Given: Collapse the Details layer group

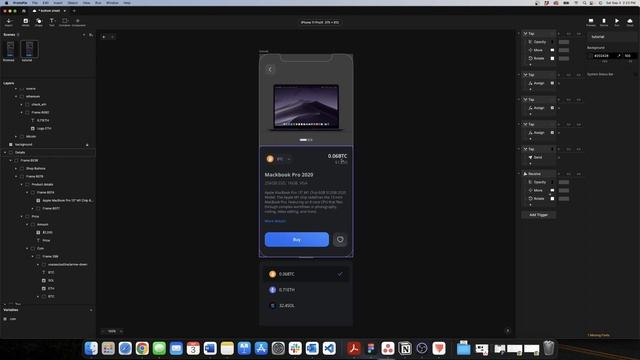Looking at the screenshot, I should coord(5,152).
